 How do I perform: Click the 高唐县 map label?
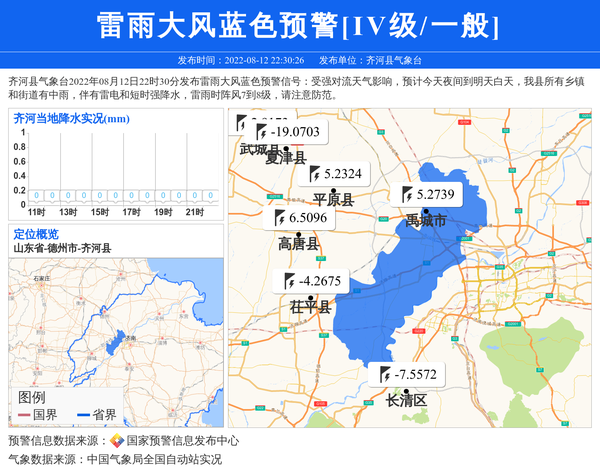click(298, 243)
